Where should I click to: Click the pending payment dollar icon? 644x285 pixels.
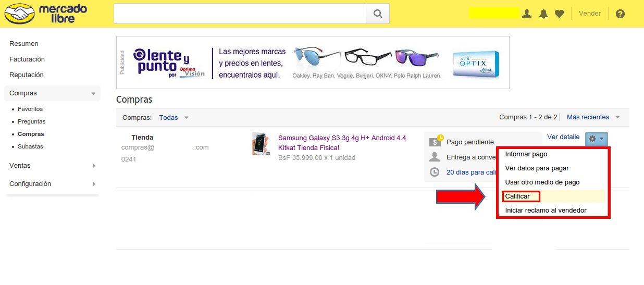(435, 141)
